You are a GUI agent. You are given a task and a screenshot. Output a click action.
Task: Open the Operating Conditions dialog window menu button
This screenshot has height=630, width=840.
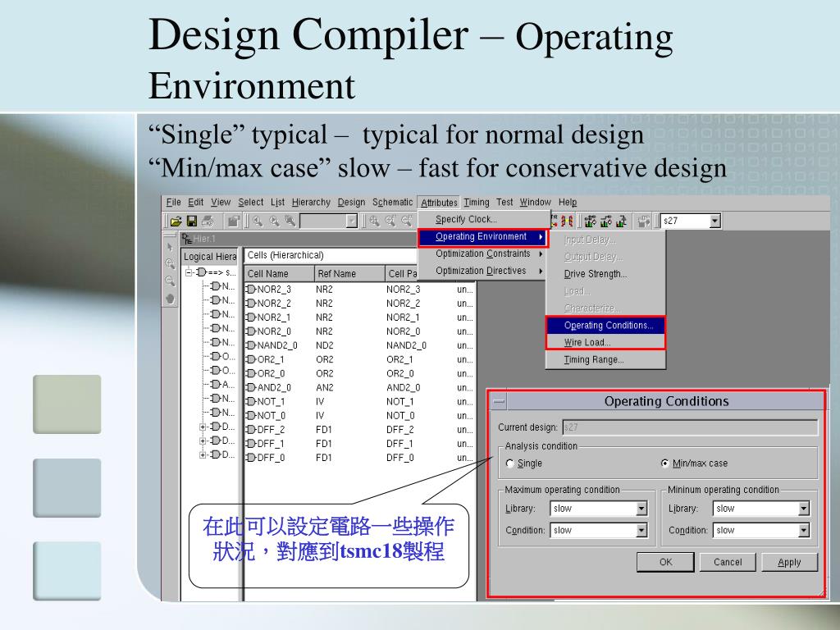(x=499, y=401)
